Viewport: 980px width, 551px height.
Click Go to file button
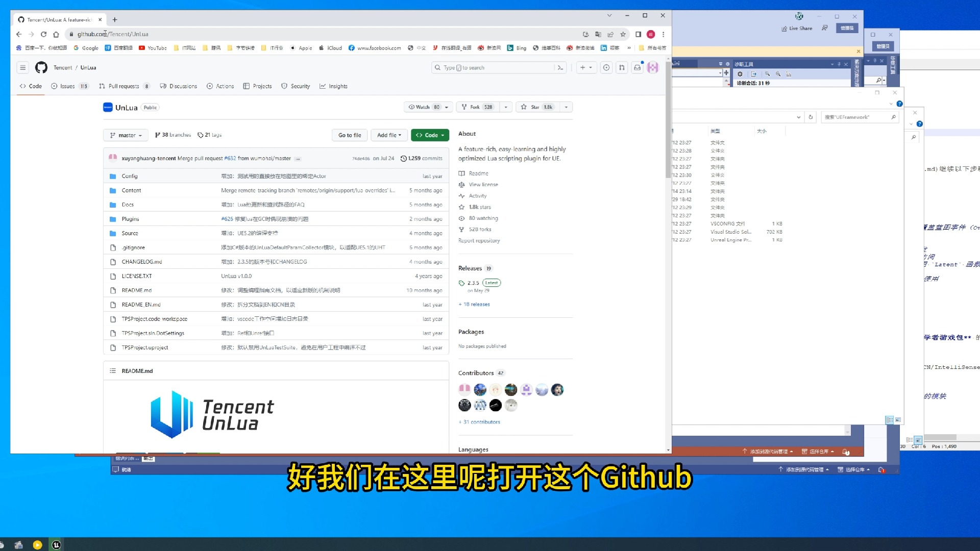tap(350, 135)
